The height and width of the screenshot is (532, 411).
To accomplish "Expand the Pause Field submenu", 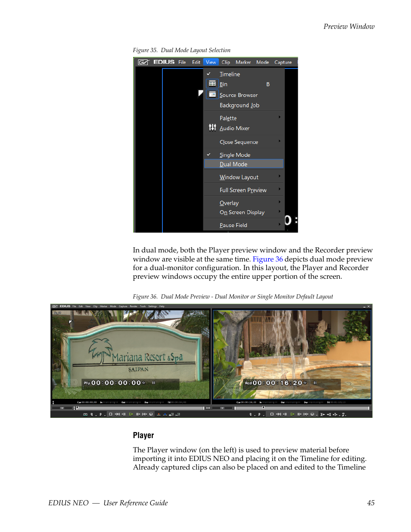I will pyautogui.click(x=280, y=224).
